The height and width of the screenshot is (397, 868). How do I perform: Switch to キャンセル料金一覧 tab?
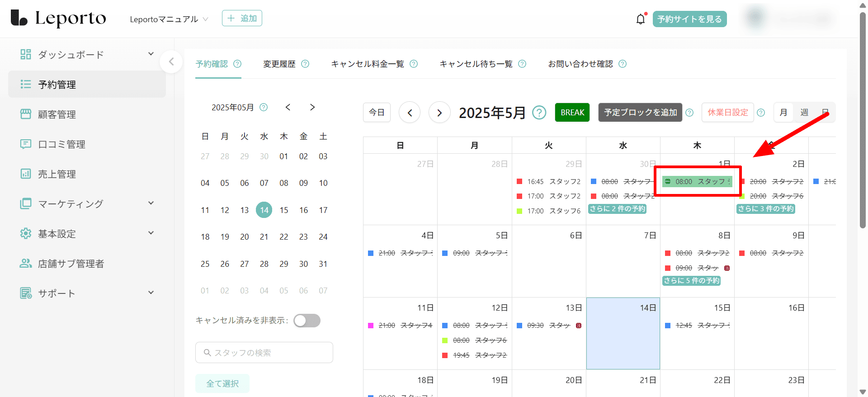coord(368,64)
